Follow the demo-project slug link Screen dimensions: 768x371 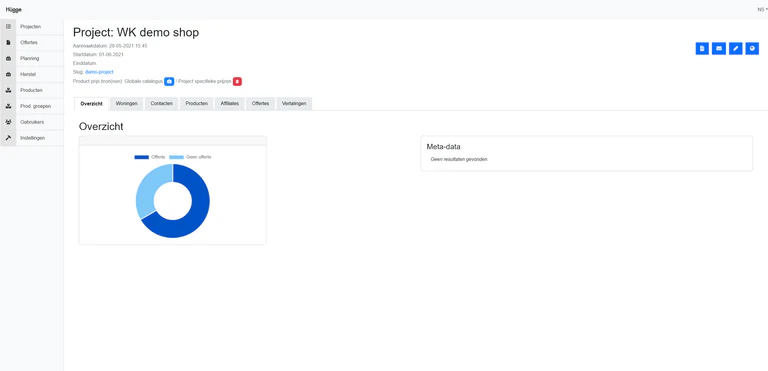pos(99,72)
